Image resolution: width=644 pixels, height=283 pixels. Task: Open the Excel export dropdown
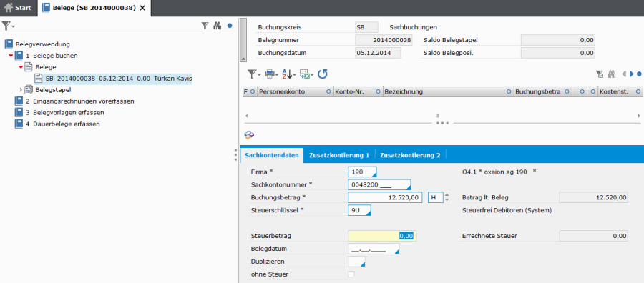pyautogui.click(x=307, y=74)
